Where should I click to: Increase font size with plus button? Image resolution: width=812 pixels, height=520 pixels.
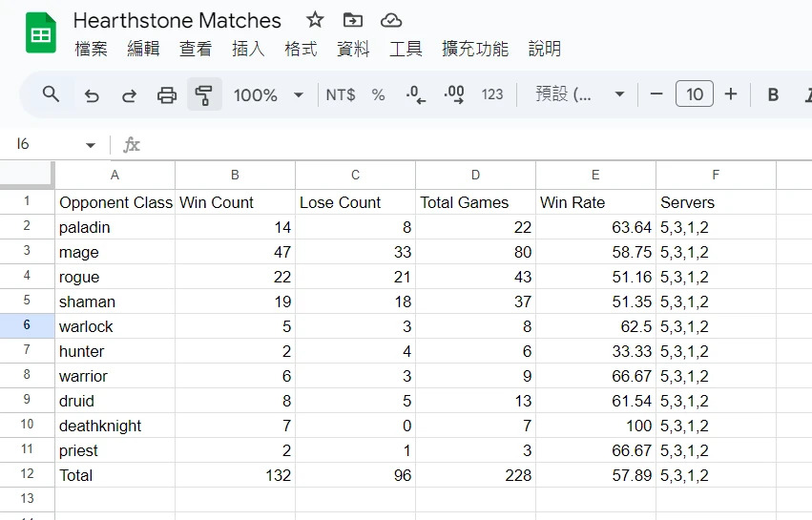731,94
